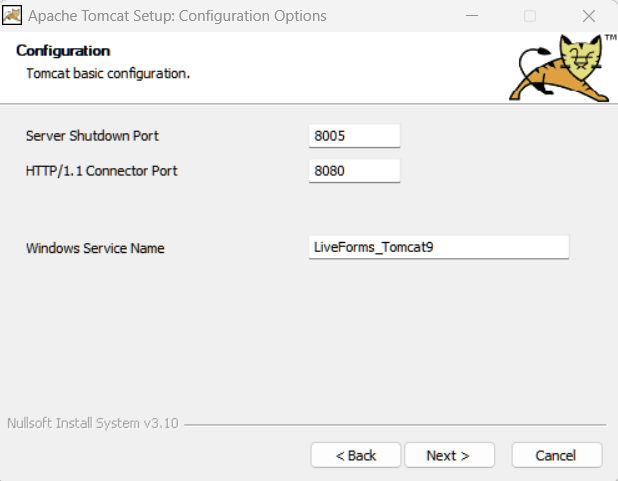Proceed with the Next > button

coord(448,455)
